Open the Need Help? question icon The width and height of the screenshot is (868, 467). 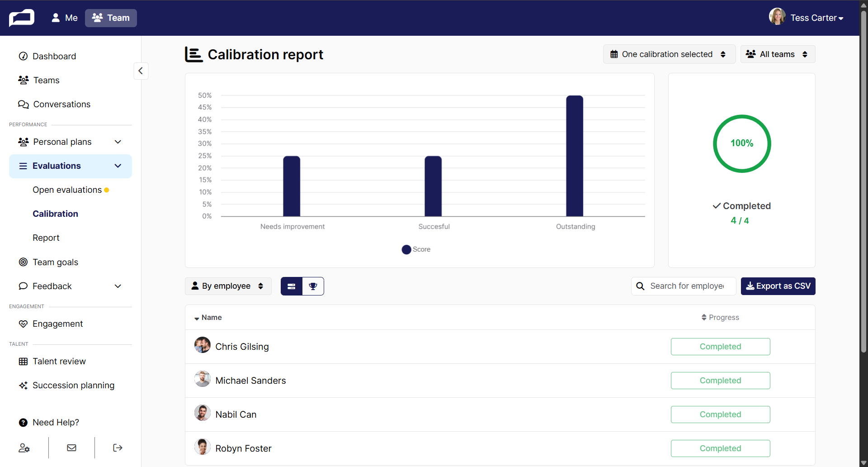[x=23, y=423]
